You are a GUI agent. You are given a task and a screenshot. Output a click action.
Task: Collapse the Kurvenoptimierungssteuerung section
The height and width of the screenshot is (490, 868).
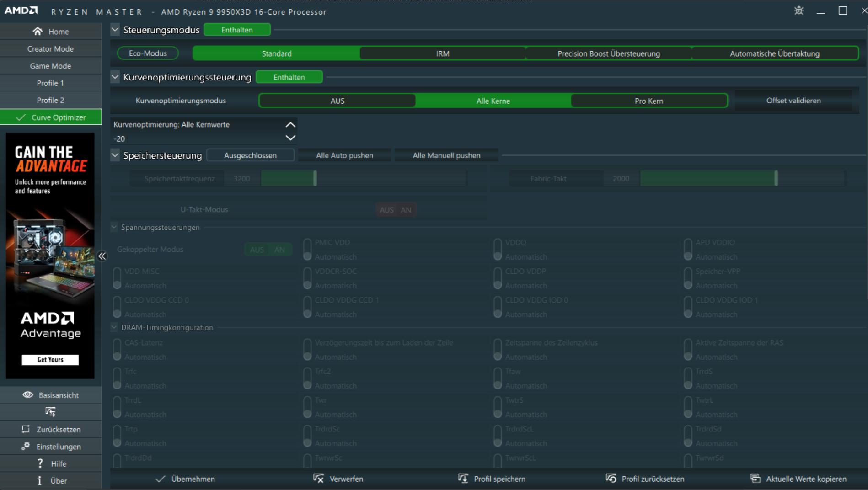pos(115,77)
